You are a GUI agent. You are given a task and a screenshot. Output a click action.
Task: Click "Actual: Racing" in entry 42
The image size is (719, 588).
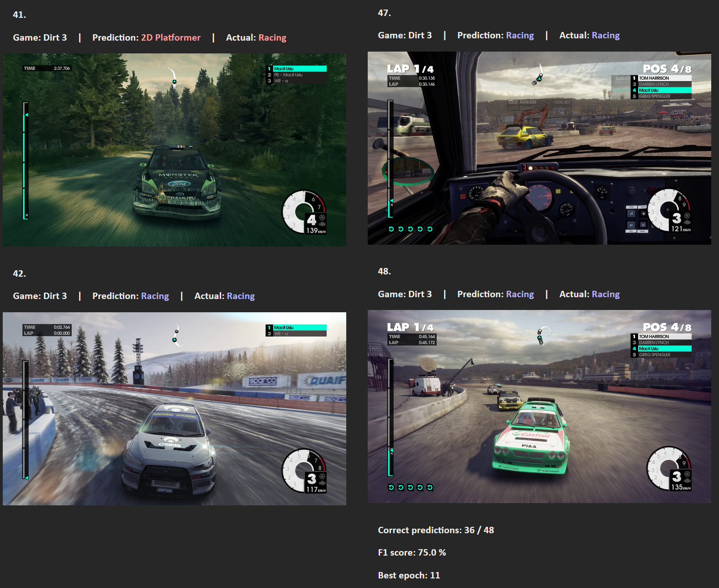tap(225, 296)
